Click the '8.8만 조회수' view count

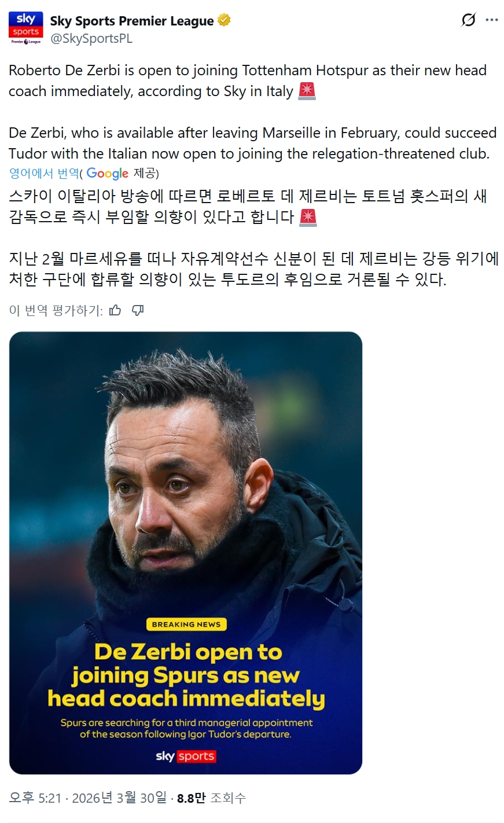click(211, 798)
